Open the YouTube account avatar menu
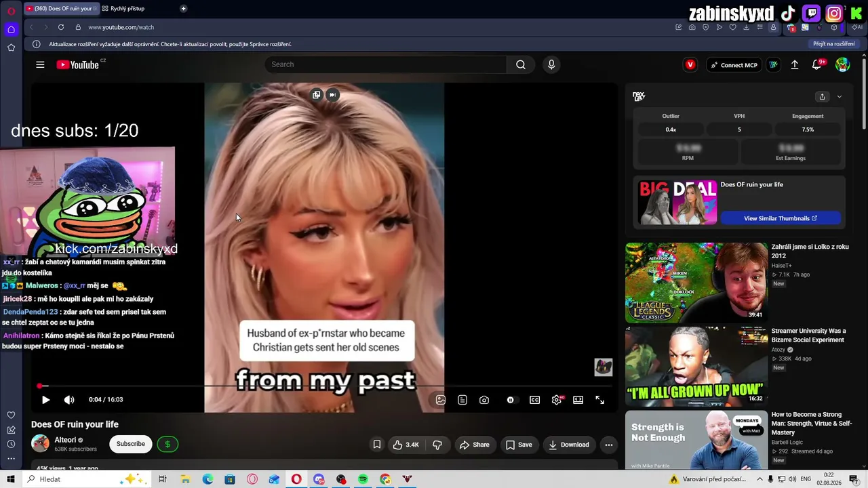This screenshot has width=868, height=488. pyautogui.click(x=842, y=64)
